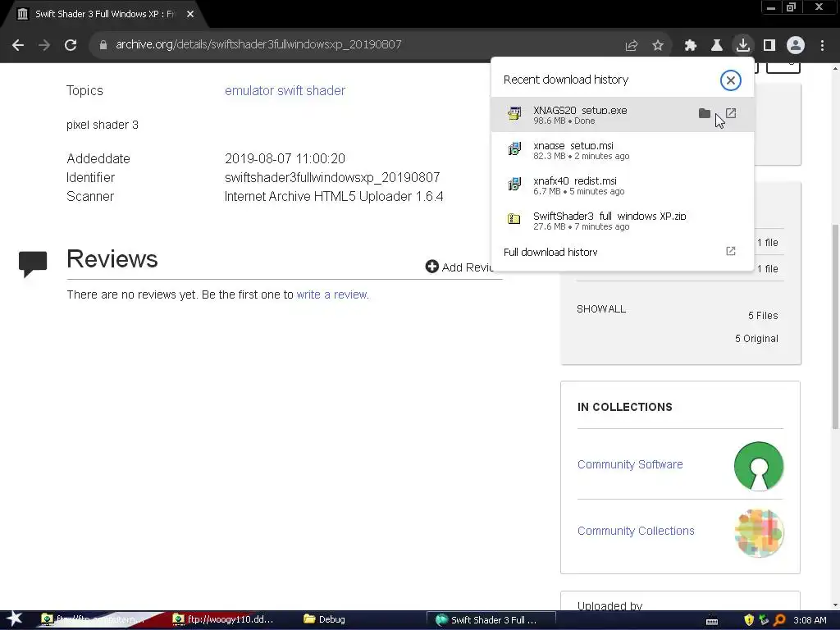Image resolution: width=840 pixels, height=630 pixels.
Task: Click the on-screen keyboard tray icon
Action: (x=712, y=621)
